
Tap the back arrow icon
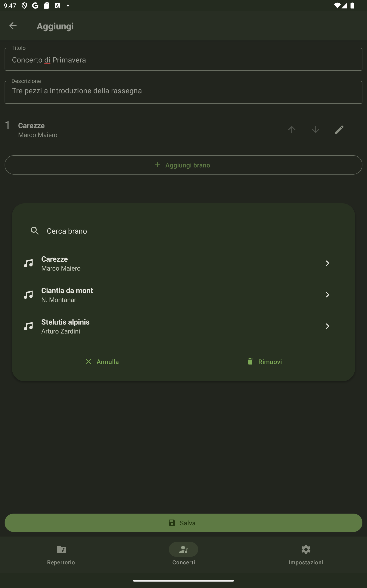point(13,26)
